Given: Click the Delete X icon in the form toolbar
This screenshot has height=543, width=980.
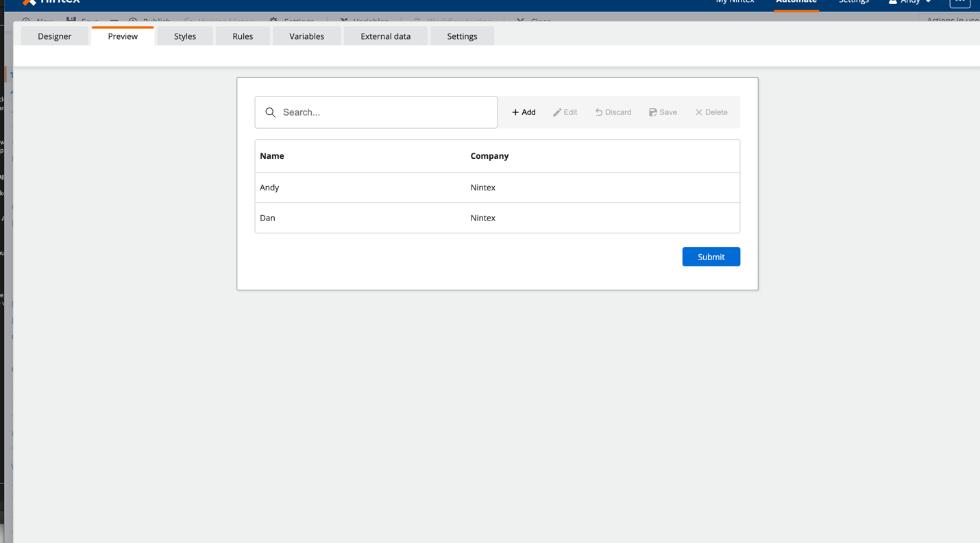Looking at the screenshot, I should [x=710, y=112].
